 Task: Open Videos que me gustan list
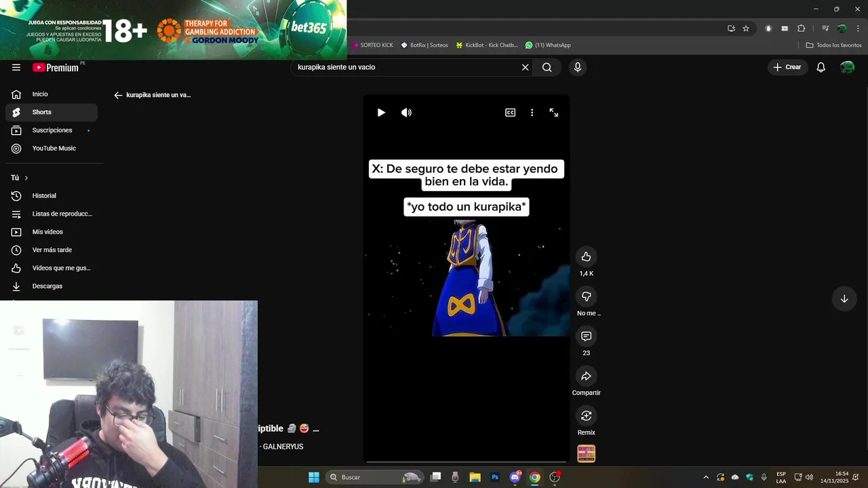[52, 268]
